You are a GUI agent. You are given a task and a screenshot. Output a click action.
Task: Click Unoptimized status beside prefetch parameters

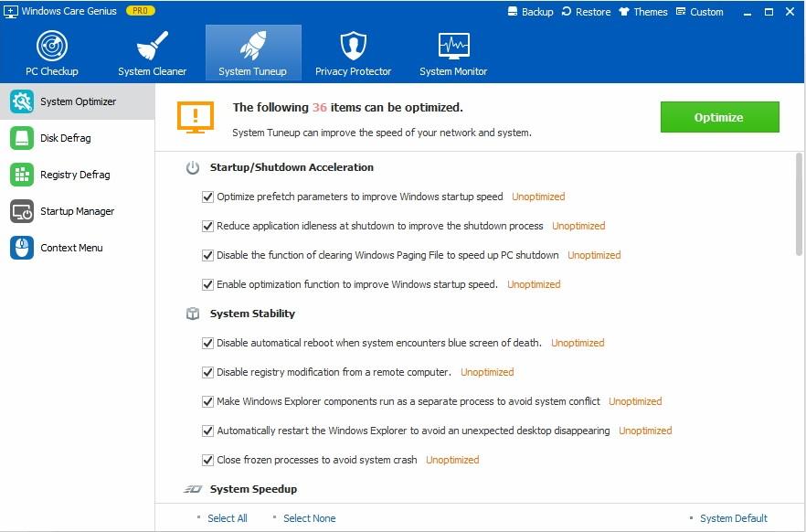pyautogui.click(x=538, y=197)
